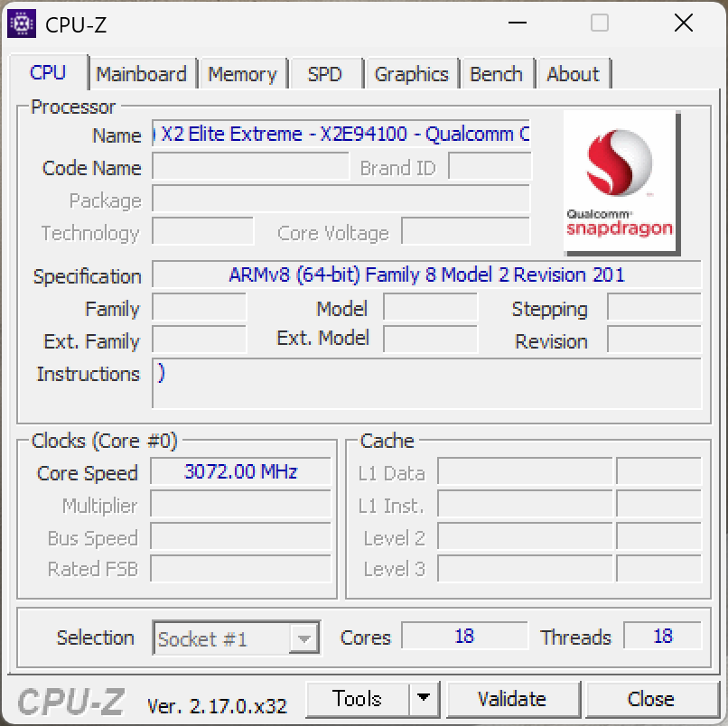Switch to the Graphics tab
The width and height of the screenshot is (728, 726).
point(412,73)
